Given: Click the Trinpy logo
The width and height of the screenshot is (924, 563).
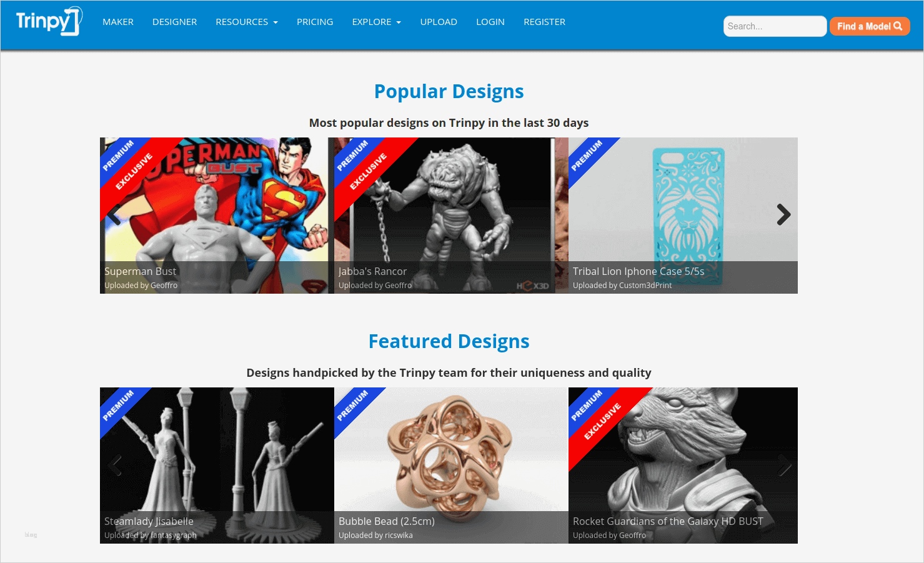Looking at the screenshot, I should (x=49, y=21).
